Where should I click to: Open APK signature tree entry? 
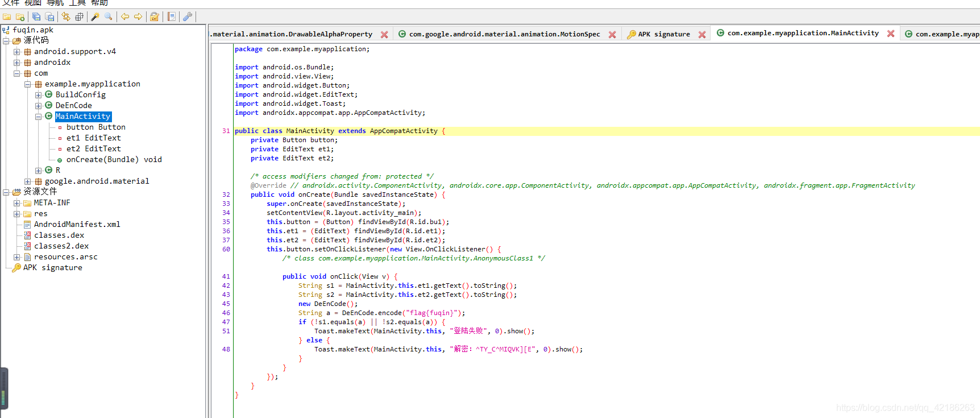pyautogui.click(x=53, y=267)
